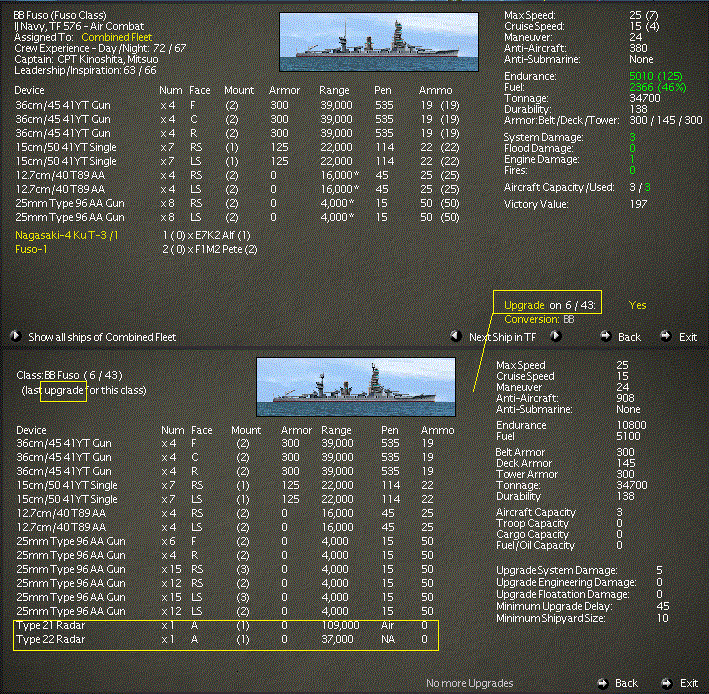
Task: Click the lower upgraded Fuso ship portrait
Action: click(356, 387)
